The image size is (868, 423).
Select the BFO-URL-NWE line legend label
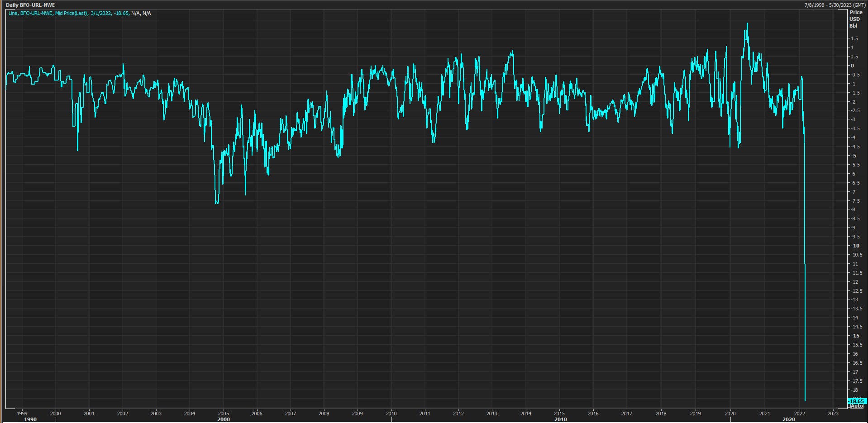click(x=79, y=13)
